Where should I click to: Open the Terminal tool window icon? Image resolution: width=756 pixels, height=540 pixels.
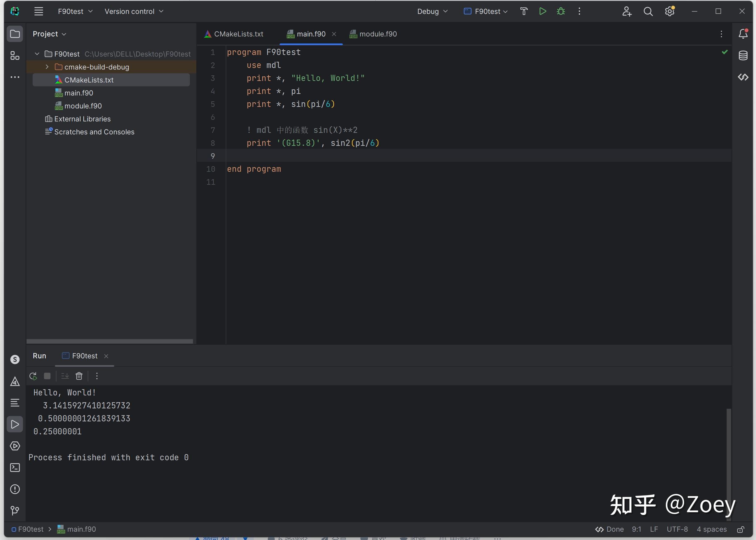(x=15, y=467)
